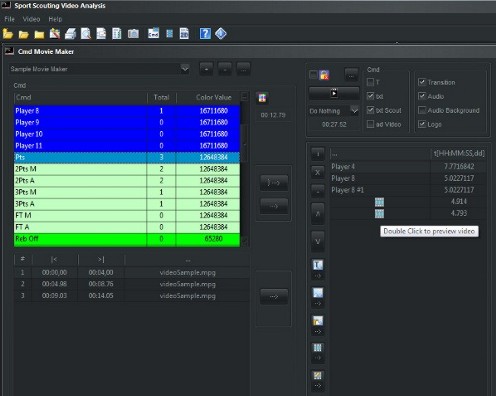The height and width of the screenshot is (396, 496).
Task: Click the '-->' button beside the clips list
Action: click(x=274, y=297)
